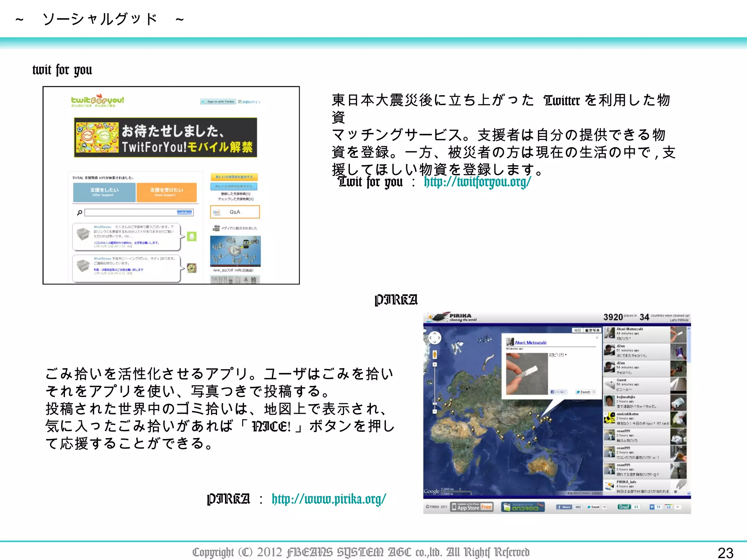Zoom out with map minus button
This screenshot has width=747, height=560.
tap(434, 412)
